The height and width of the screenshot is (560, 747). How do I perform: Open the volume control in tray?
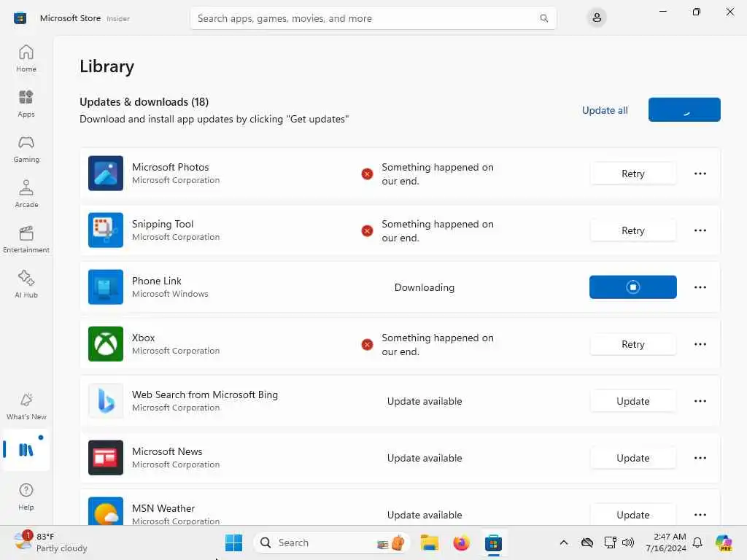[628, 542]
